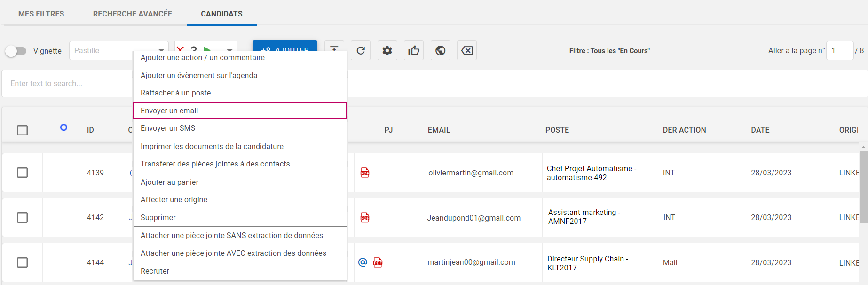Sort by the Poste column header
The height and width of the screenshot is (285, 868).
pyautogui.click(x=557, y=130)
